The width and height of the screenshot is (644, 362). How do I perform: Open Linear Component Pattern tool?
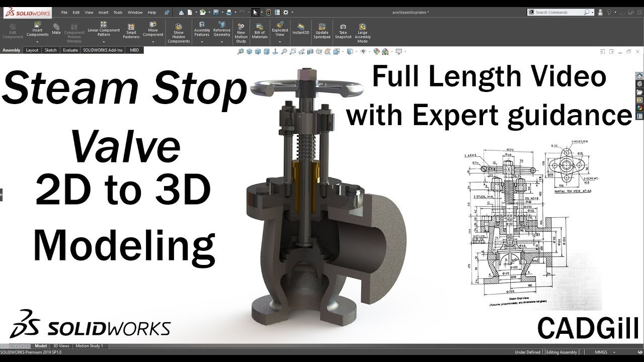[x=104, y=29]
